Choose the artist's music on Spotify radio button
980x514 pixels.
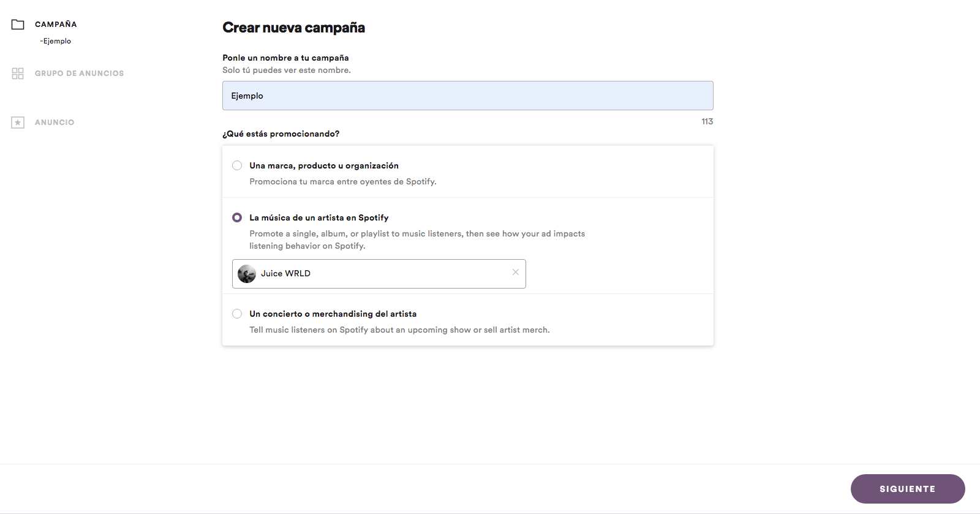[x=237, y=217]
